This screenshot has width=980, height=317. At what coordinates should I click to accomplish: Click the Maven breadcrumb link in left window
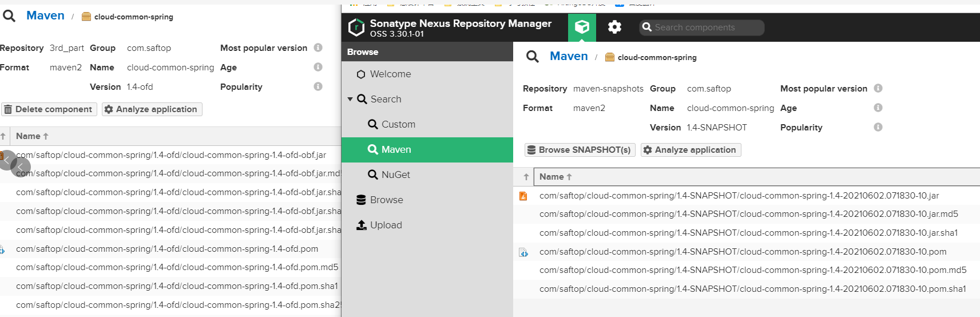45,15
